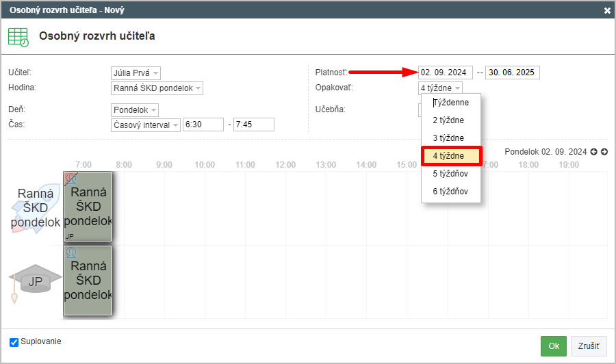Click the end time field 7:45
Image resolution: width=616 pixels, height=364 pixels.
click(x=254, y=125)
